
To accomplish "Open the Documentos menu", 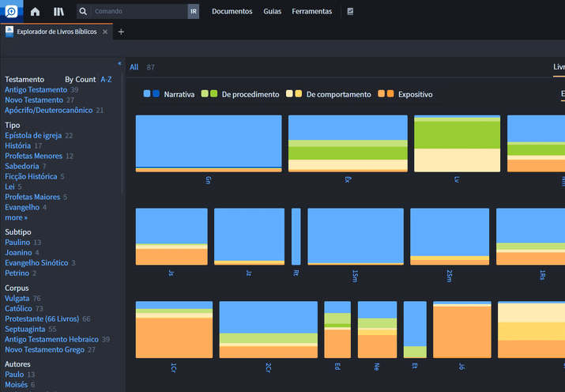I will (x=232, y=12).
